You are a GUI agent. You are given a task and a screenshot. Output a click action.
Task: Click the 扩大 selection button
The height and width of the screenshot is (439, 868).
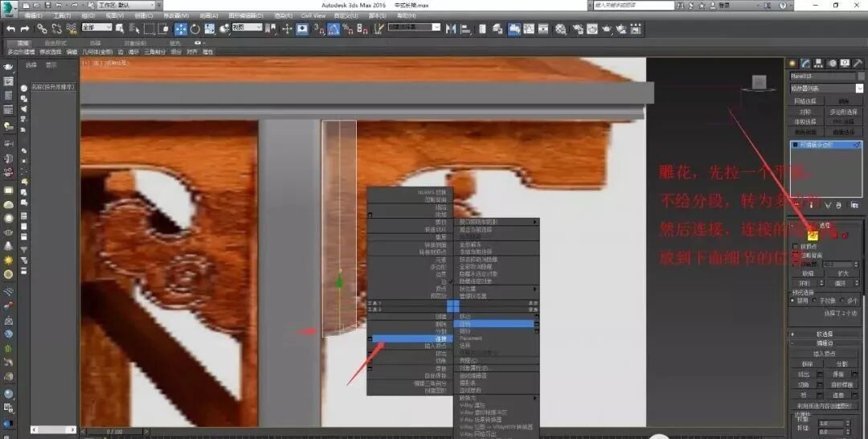click(x=842, y=273)
